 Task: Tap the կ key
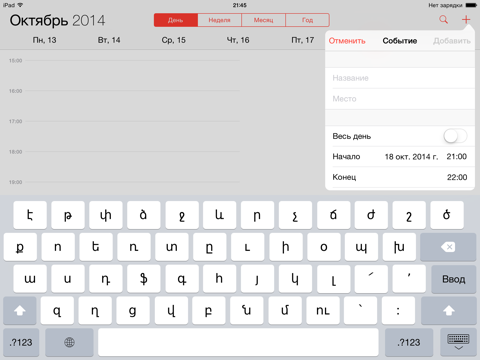(x=295, y=279)
